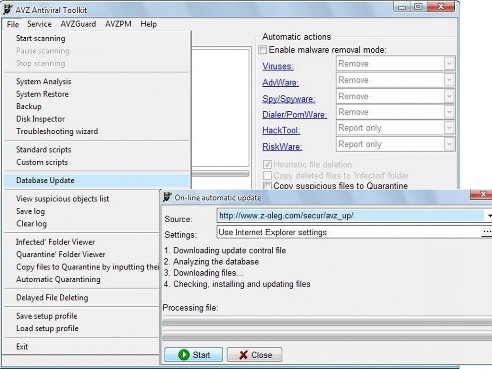The image size is (492, 369).
Task: Follow the Spy/Spyware link
Action: pos(289,99)
